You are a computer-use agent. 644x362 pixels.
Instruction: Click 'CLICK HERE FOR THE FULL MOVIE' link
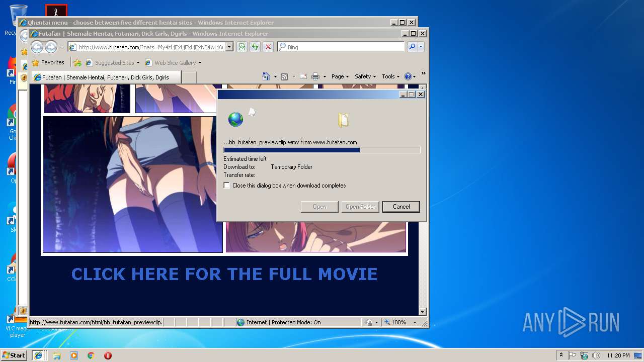pos(224,274)
